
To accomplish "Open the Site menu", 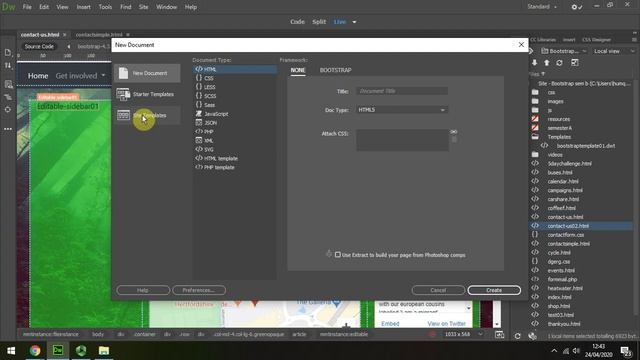I will (143, 7).
